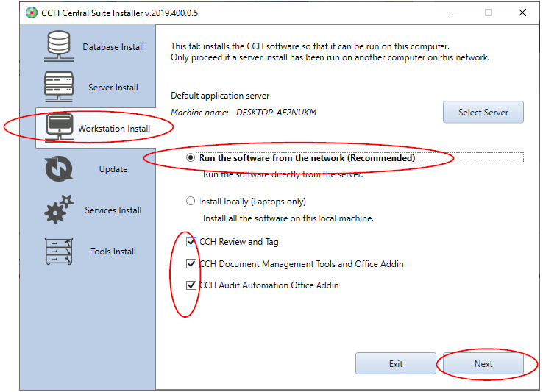Click the Select Server button
Screen dimensions: 543x392
click(x=483, y=113)
